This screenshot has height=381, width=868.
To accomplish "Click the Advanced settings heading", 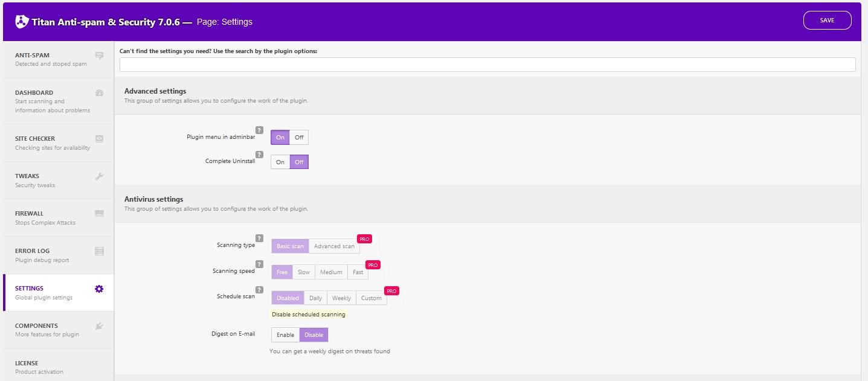I will coord(155,91).
